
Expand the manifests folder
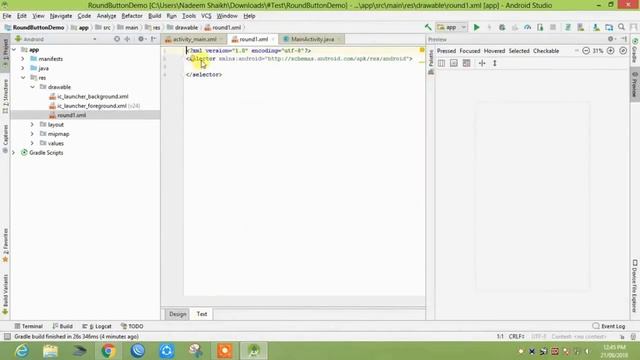coord(23,59)
